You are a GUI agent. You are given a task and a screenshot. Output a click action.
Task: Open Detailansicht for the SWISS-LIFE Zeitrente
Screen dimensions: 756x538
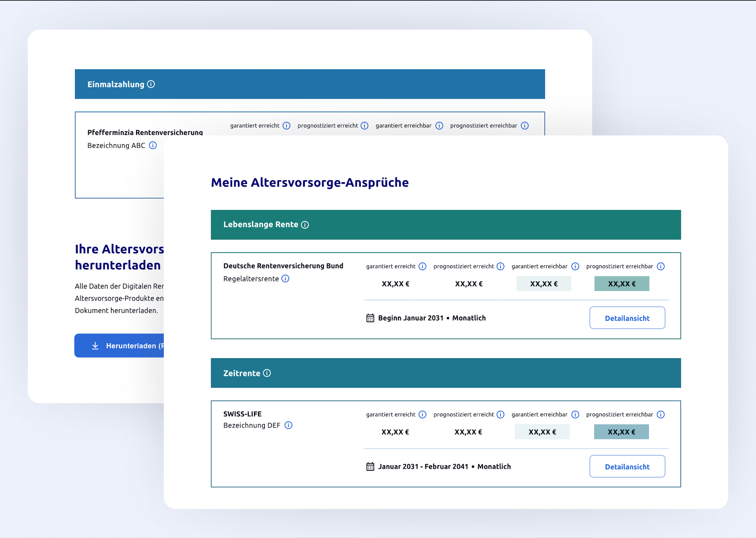point(627,466)
